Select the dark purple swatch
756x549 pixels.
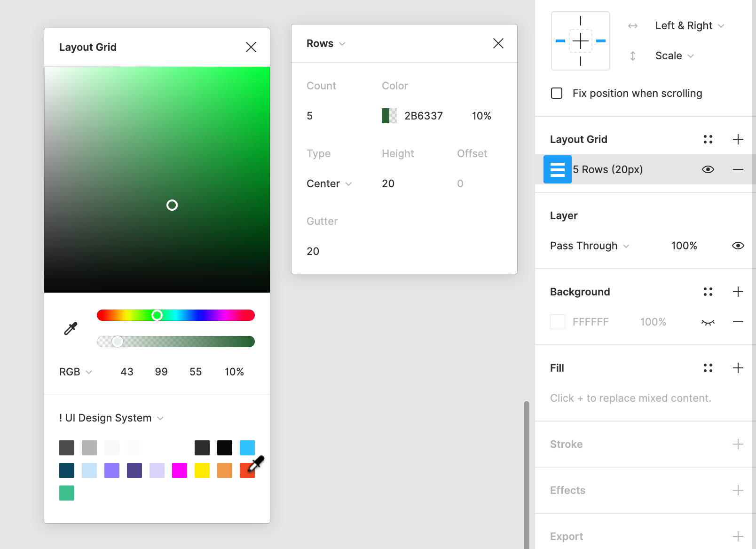pyautogui.click(x=134, y=470)
